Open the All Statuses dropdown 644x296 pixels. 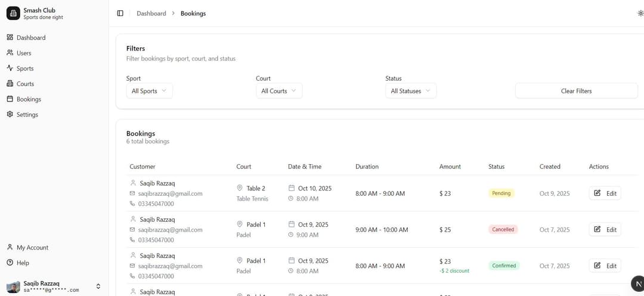[411, 91]
